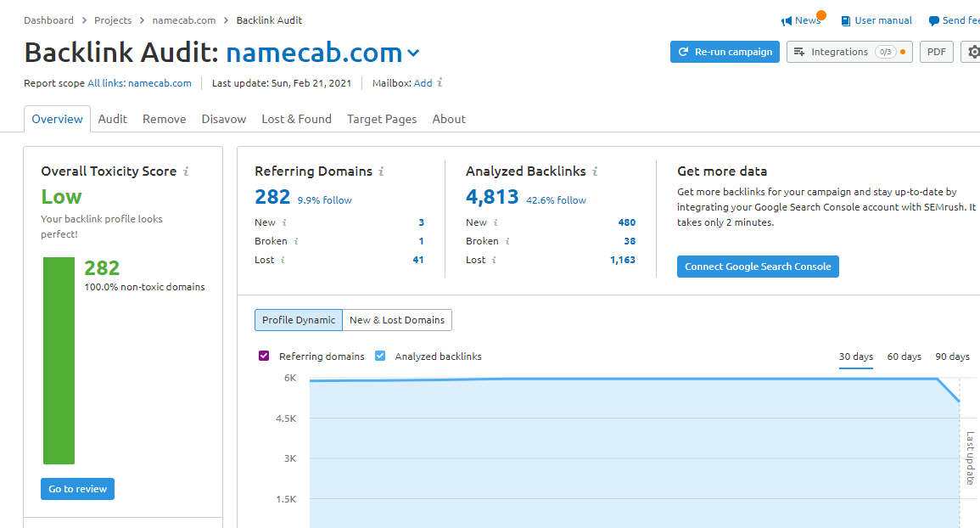
Task: Expand the namecab.com domain dropdown
Action: pos(413,53)
